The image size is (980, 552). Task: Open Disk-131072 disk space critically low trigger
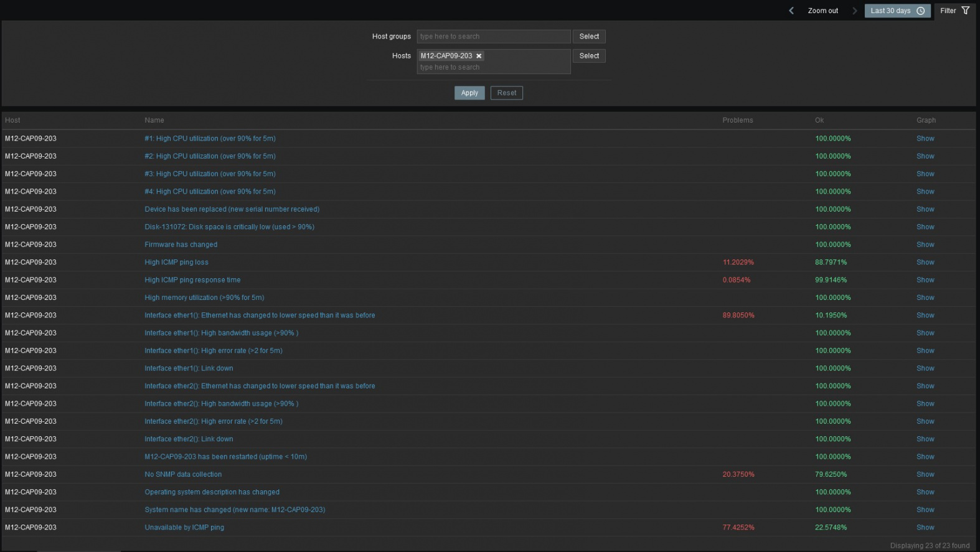[229, 227]
